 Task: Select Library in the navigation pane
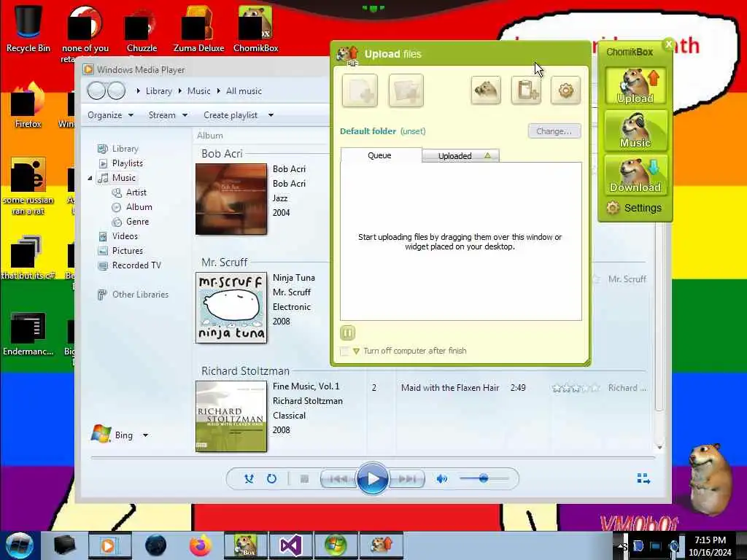pyautogui.click(x=118, y=149)
